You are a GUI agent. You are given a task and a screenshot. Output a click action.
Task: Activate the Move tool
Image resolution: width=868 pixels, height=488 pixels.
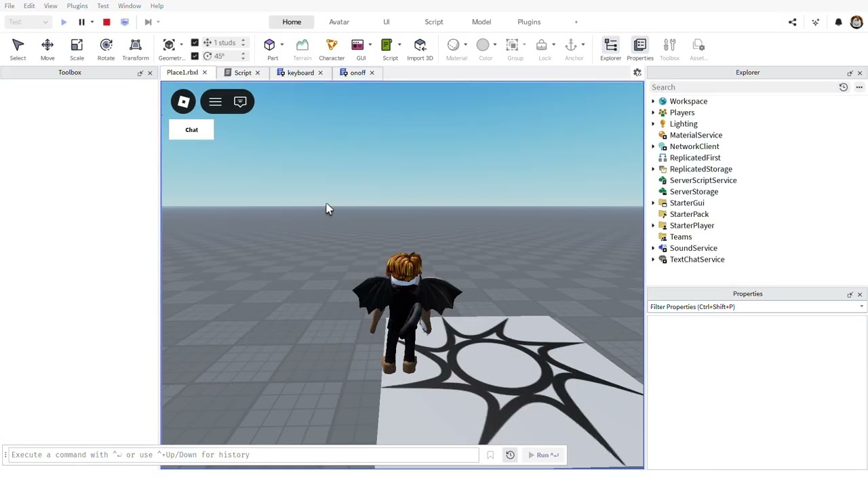(x=47, y=49)
